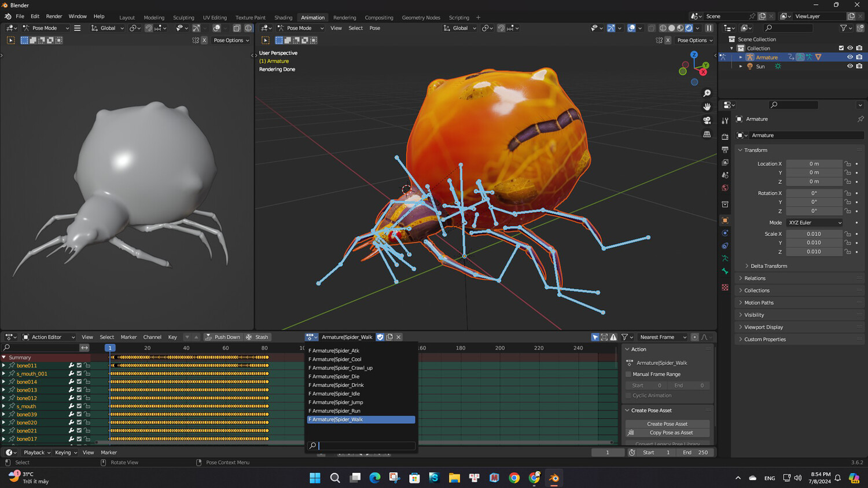Click the pan hand icon in viewport

[x=707, y=107]
